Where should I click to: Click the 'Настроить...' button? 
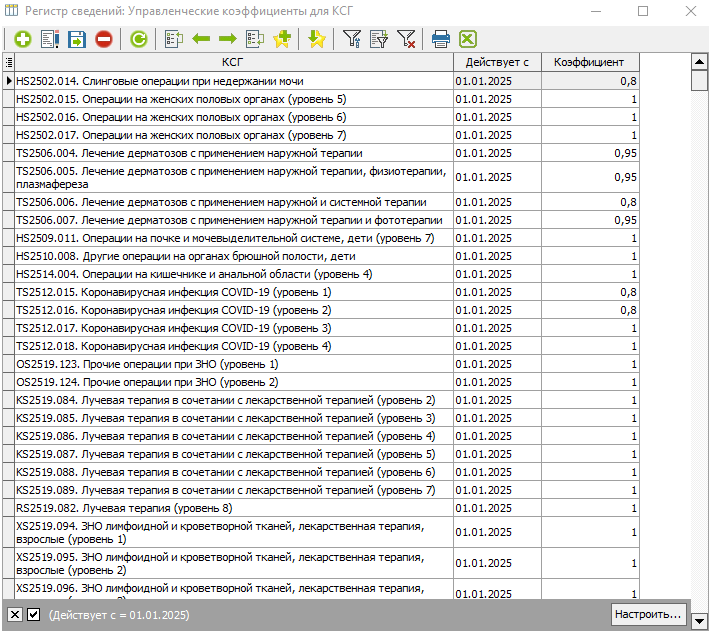click(648, 614)
